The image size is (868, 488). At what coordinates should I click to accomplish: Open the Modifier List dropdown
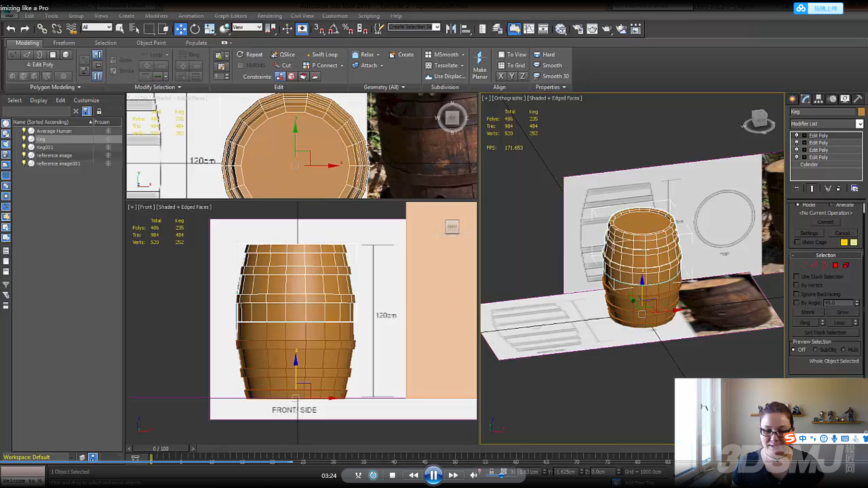(x=859, y=124)
